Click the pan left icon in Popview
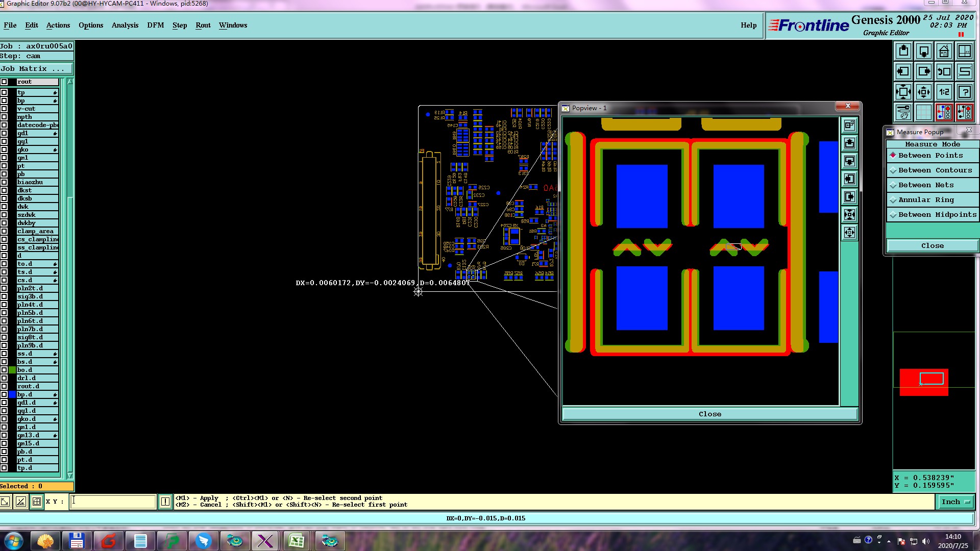The width and height of the screenshot is (980, 551). point(849,179)
